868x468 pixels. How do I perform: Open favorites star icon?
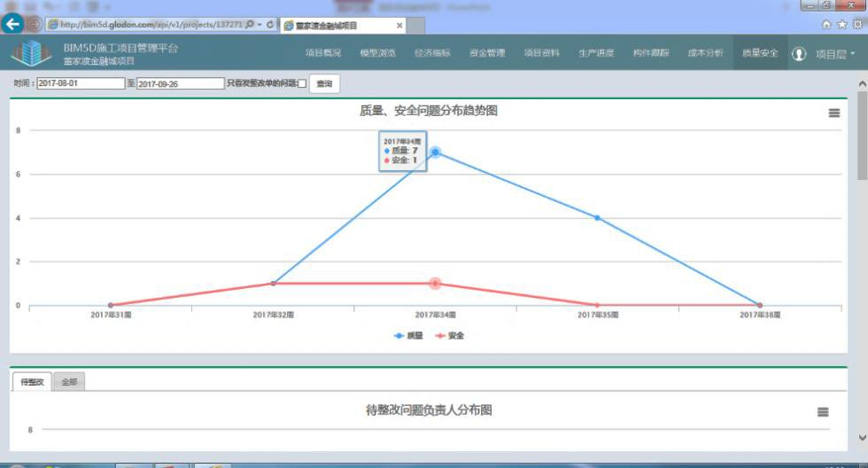click(842, 24)
